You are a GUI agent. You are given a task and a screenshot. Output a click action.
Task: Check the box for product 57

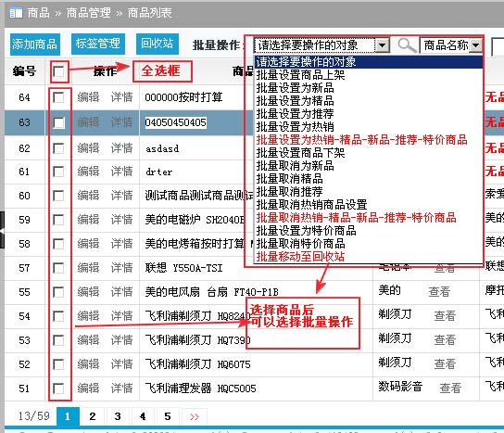(x=58, y=268)
